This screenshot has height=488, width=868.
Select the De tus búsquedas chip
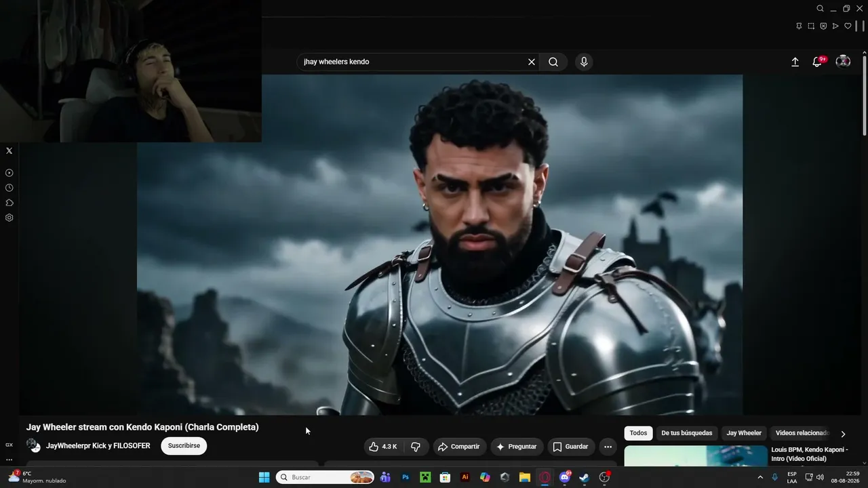point(687,433)
